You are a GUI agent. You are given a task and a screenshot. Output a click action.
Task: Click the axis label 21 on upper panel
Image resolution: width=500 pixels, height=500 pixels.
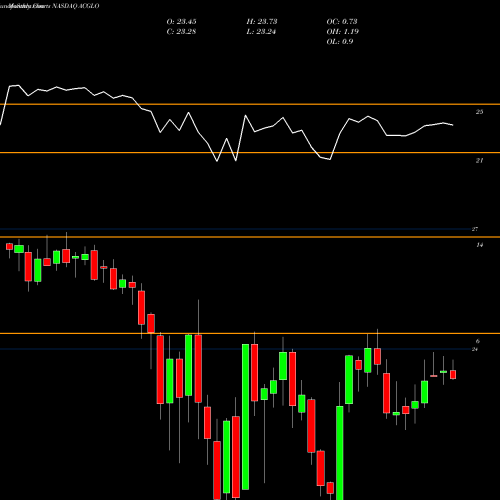coord(479,161)
